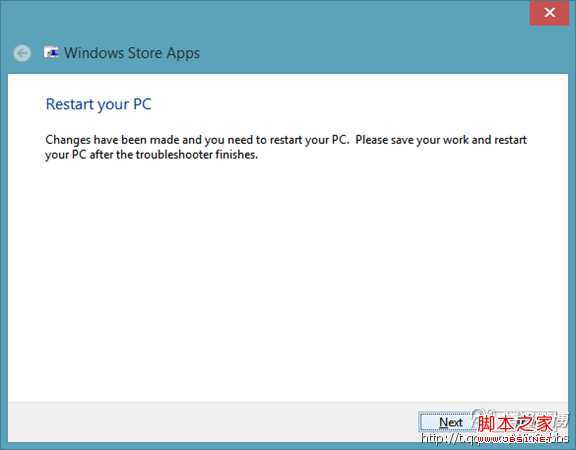This screenshot has height=450, width=576.
Task: Click the Next button
Action: coord(450,422)
